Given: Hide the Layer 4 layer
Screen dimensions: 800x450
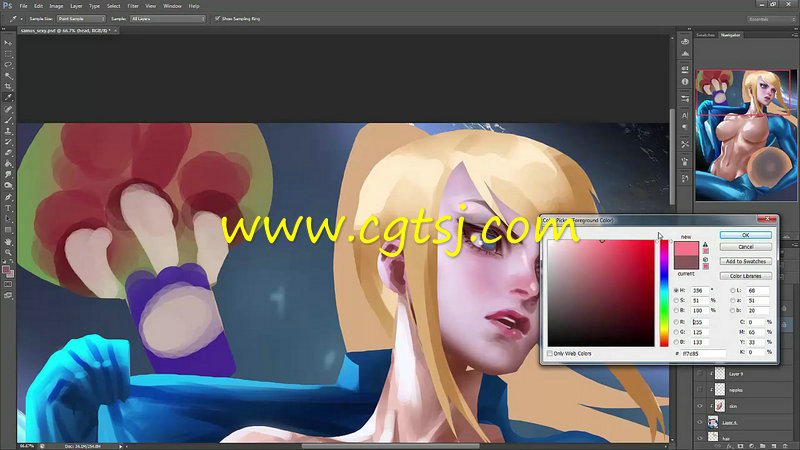Looking at the screenshot, I should [x=699, y=422].
